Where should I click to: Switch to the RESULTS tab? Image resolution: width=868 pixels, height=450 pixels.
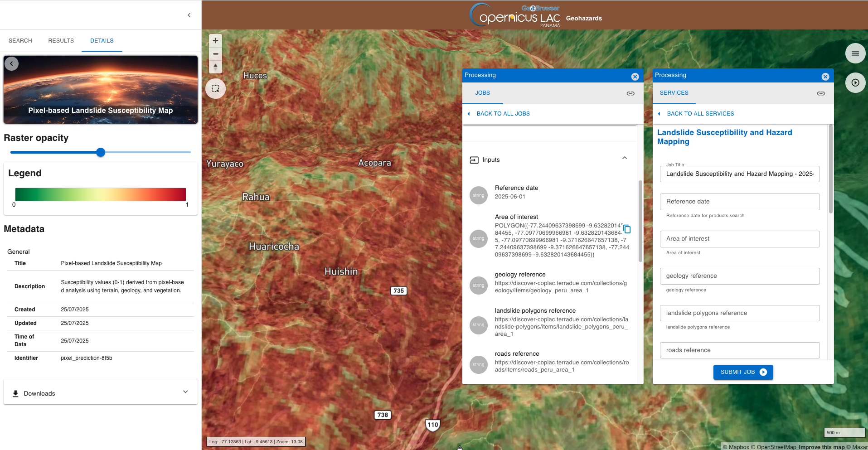61,41
